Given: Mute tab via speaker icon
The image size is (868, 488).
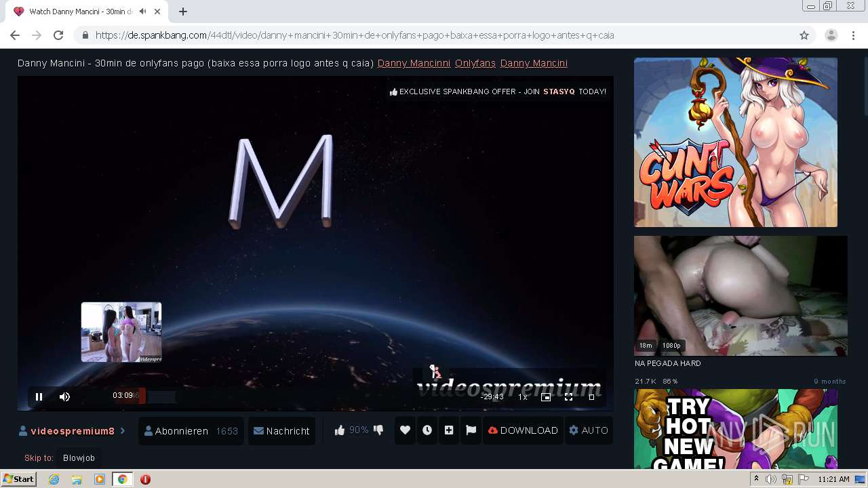Looking at the screenshot, I should point(143,12).
